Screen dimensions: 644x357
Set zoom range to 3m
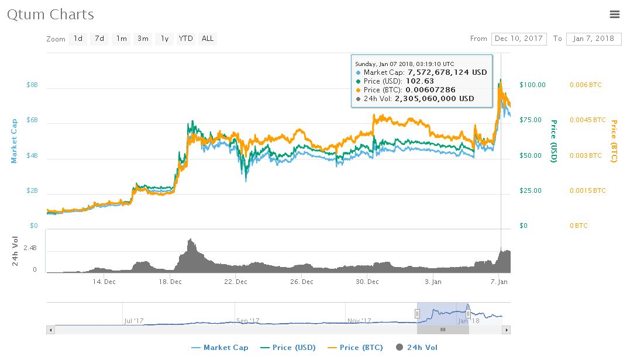click(143, 39)
